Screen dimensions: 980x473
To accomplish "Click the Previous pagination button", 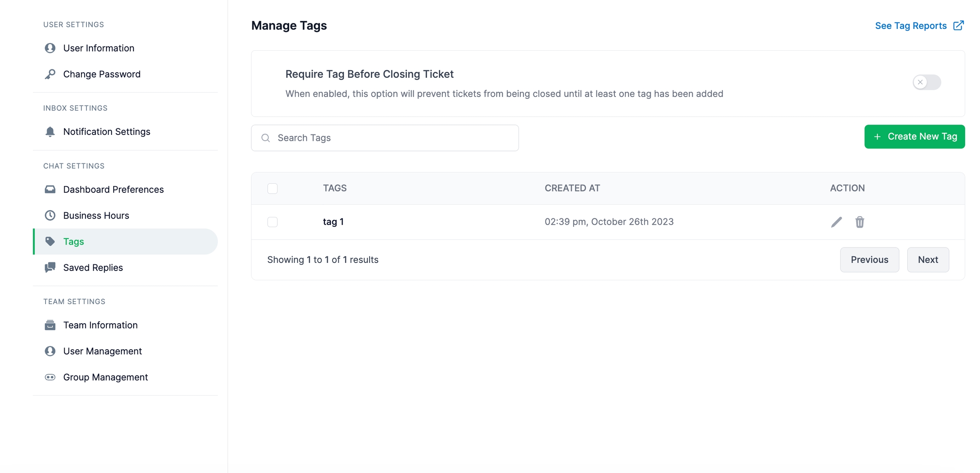I will (x=869, y=259).
